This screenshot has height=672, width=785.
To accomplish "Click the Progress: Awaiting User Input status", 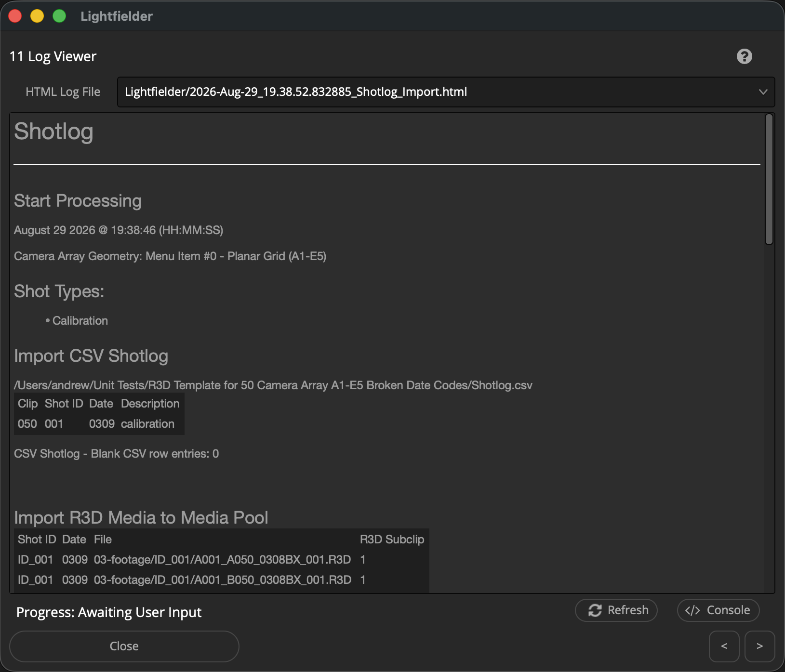I will [x=109, y=612].
